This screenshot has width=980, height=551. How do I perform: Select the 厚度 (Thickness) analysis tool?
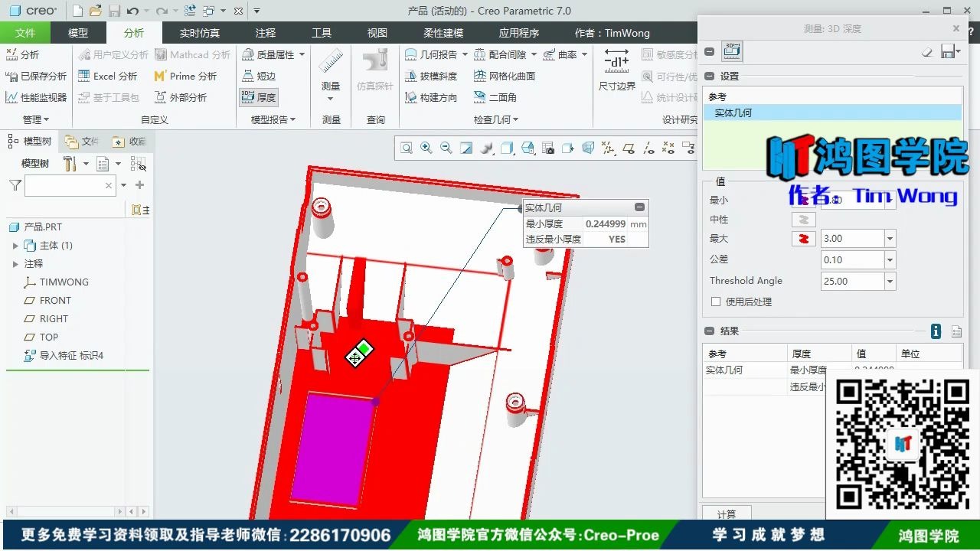[x=258, y=97]
